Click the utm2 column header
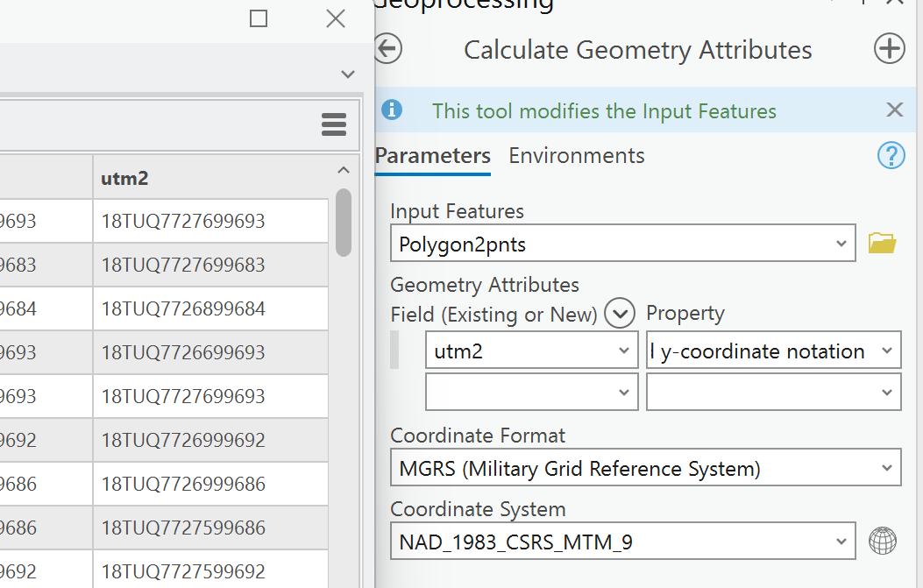 [210, 178]
